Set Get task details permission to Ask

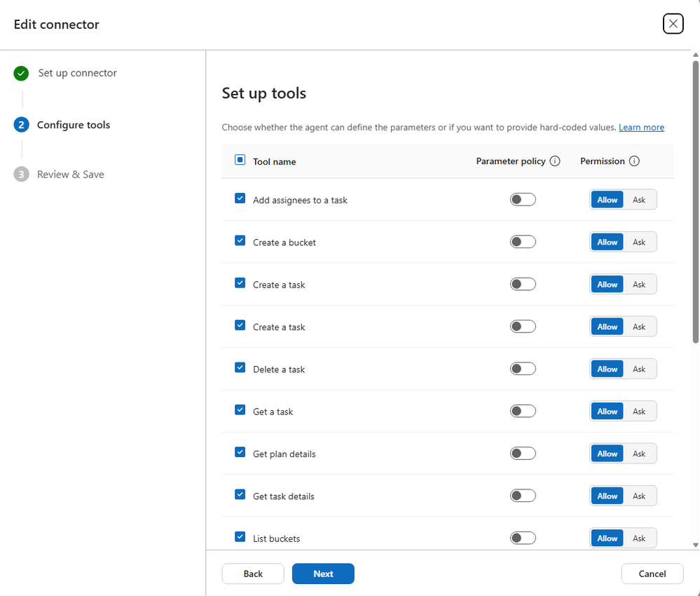click(x=639, y=496)
